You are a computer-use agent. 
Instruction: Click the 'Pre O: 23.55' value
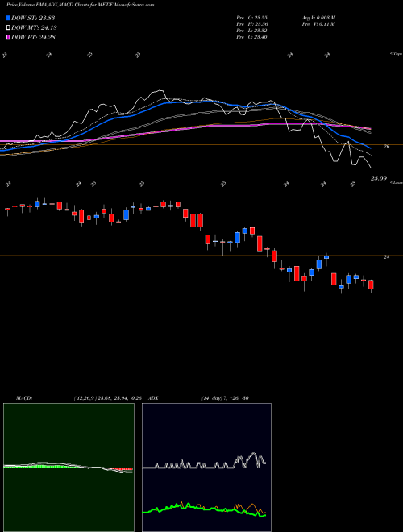coord(253,18)
